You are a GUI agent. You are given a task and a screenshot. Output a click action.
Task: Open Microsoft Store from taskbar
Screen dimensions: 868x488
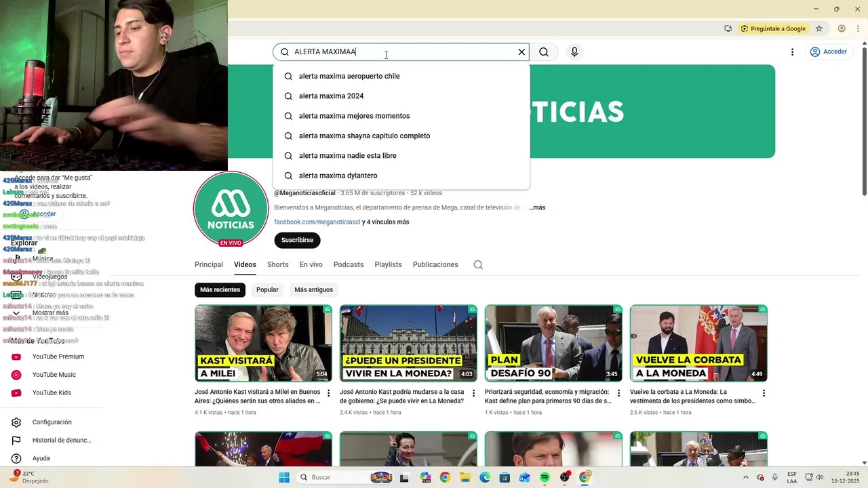coord(505,477)
